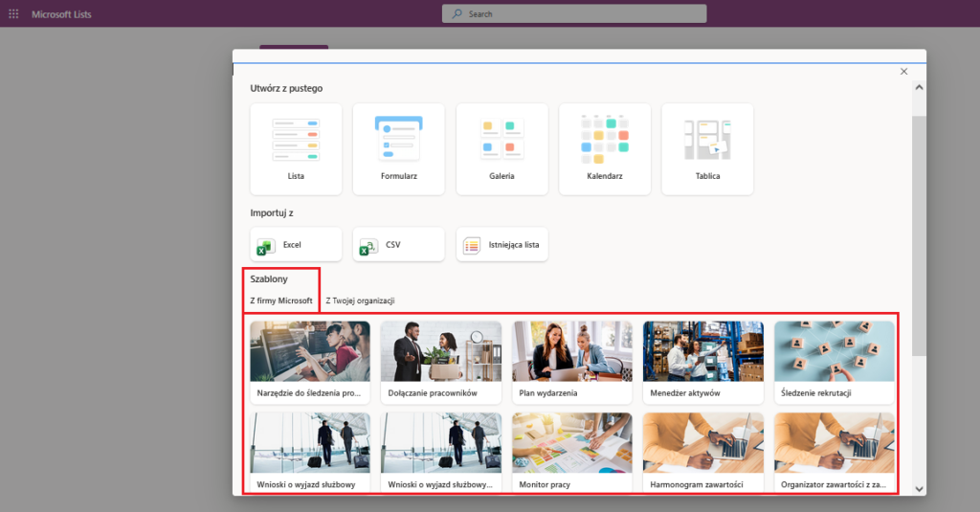Choose the Śledzenie rekrutacji template
The image size is (980, 512).
pos(834,363)
